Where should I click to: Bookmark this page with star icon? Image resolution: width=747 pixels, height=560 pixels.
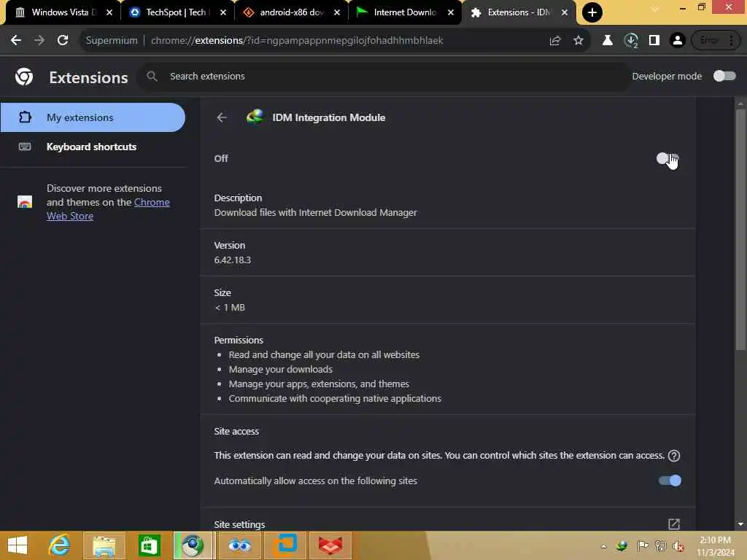pyautogui.click(x=578, y=41)
